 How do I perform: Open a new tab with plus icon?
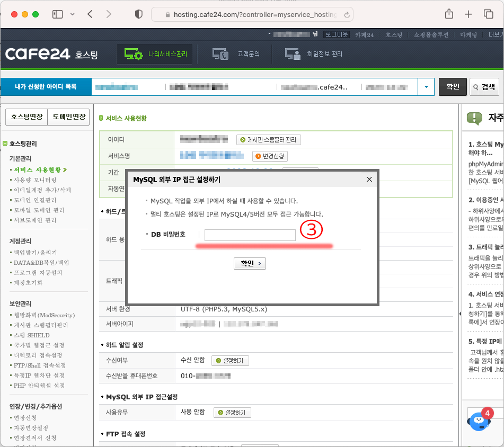point(468,14)
